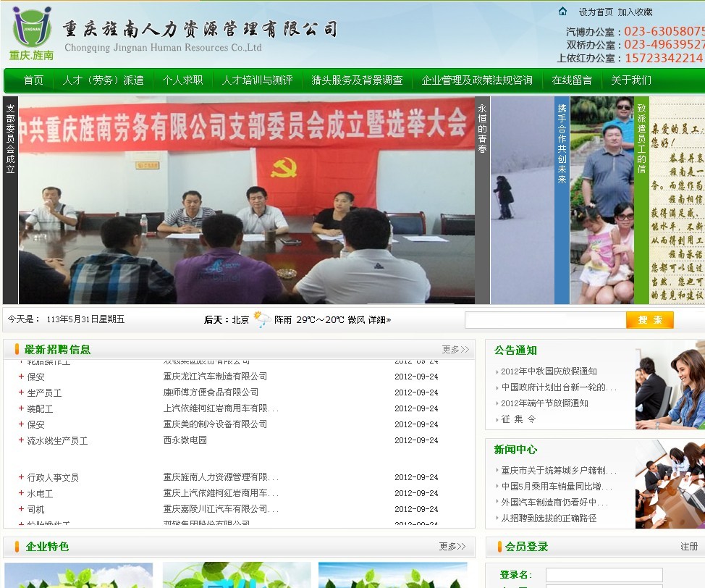The height and width of the screenshot is (588, 705).
Task: Click the middle 企业特色 thumbnail
Action: [x=237, y=575]
